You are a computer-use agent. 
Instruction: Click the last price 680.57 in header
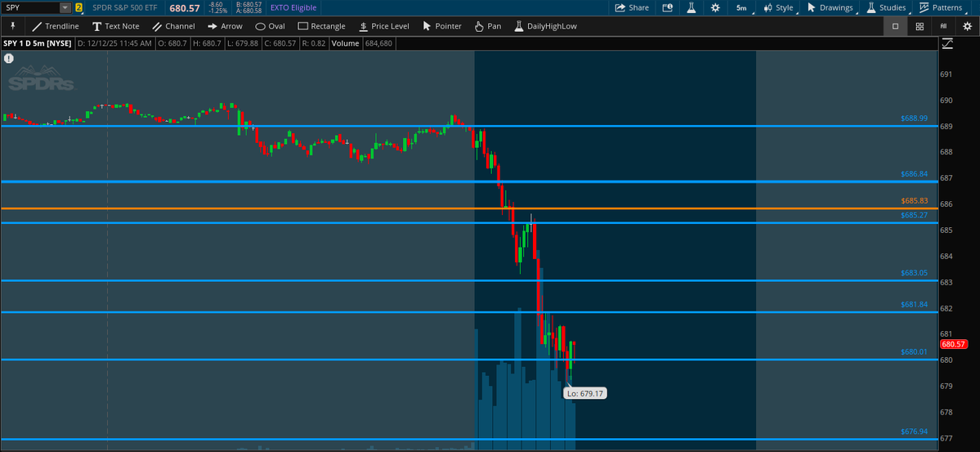(185, 7)
